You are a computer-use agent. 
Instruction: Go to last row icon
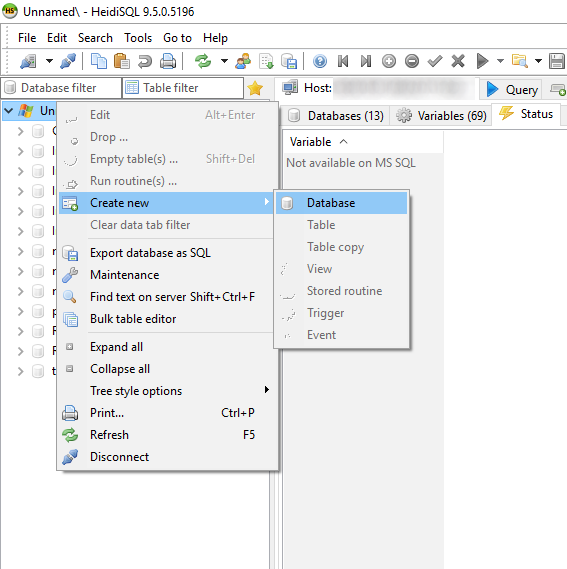[x=366, y=61]
